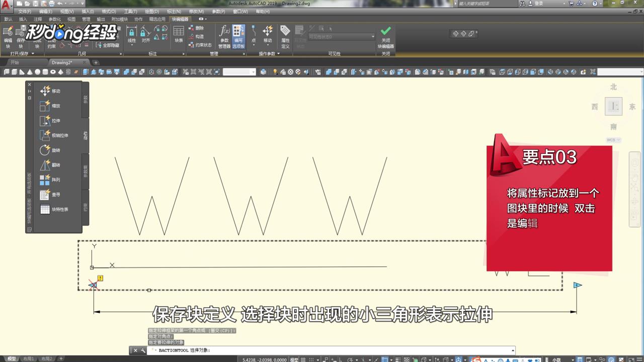This screenshot has height=362, width=644.
Task: Toggle the 编写选项板 authoring palettes button
Action: click(x=238, y=37)
